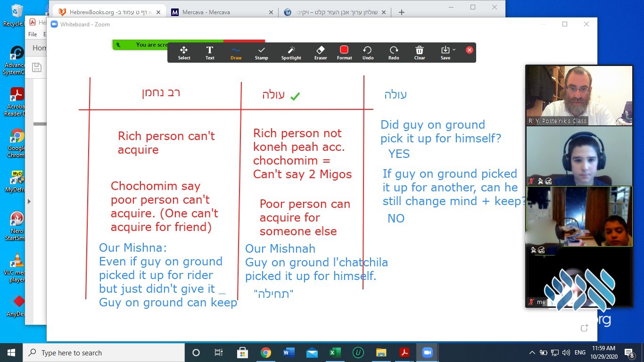Show hidden system tray icons
The height and width of the screenshot is (362, 644).
[532, 353]
